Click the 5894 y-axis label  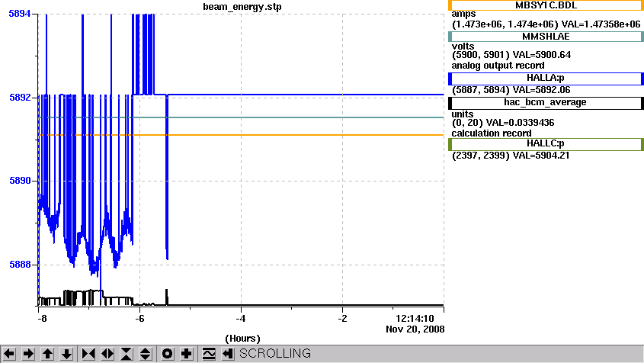tap(20, 14)
